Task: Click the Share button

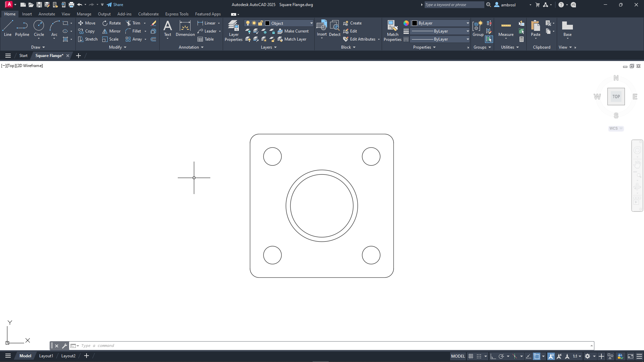Action: point(115,5)
